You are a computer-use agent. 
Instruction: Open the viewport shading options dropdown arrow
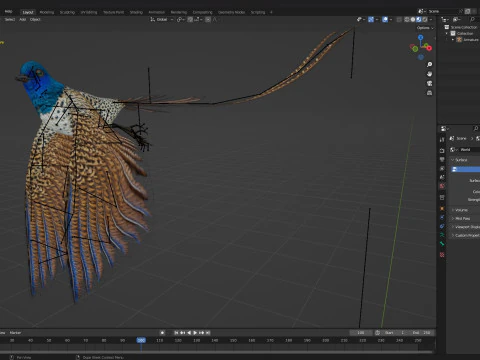pyautogui.click(x=431, y=20)
